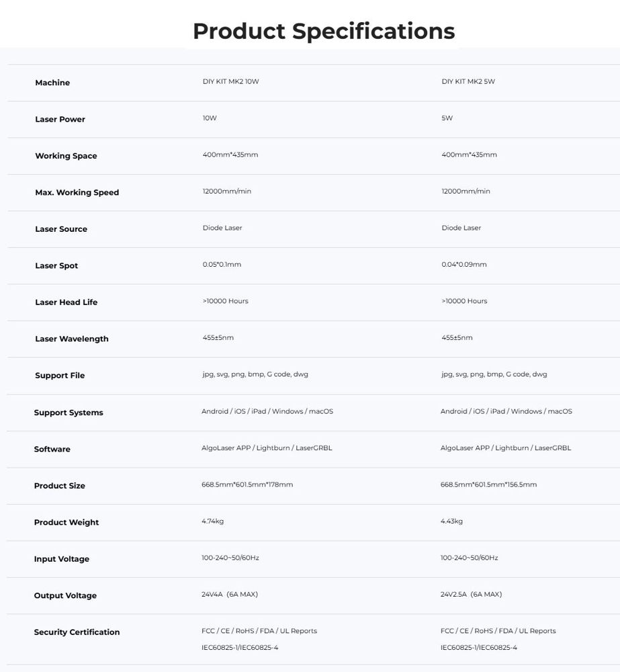
Task: Click the 12000mm/min value for 10W model
Action: pyautogui.click(x=226, y=191)
